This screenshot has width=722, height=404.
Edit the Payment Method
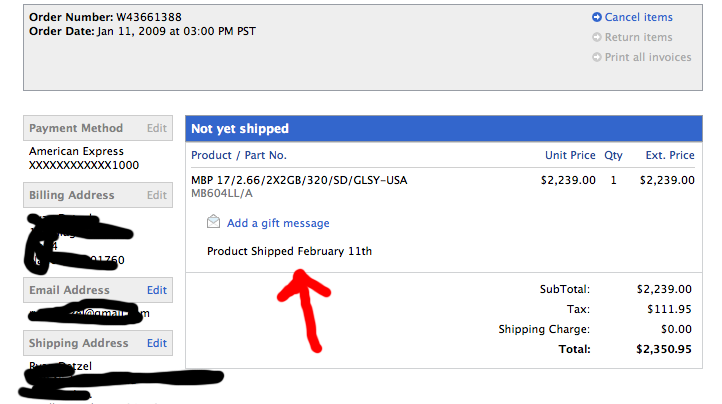[x=157, y=128]
